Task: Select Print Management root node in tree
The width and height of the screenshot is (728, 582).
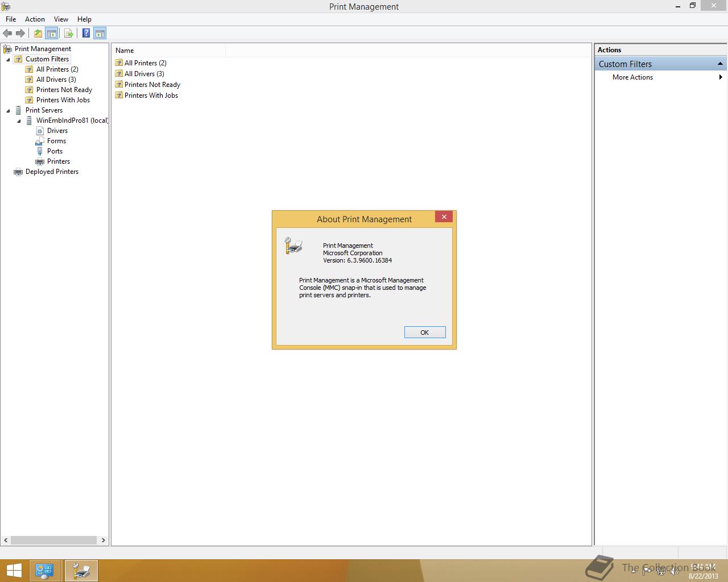Action: [43, 49]
